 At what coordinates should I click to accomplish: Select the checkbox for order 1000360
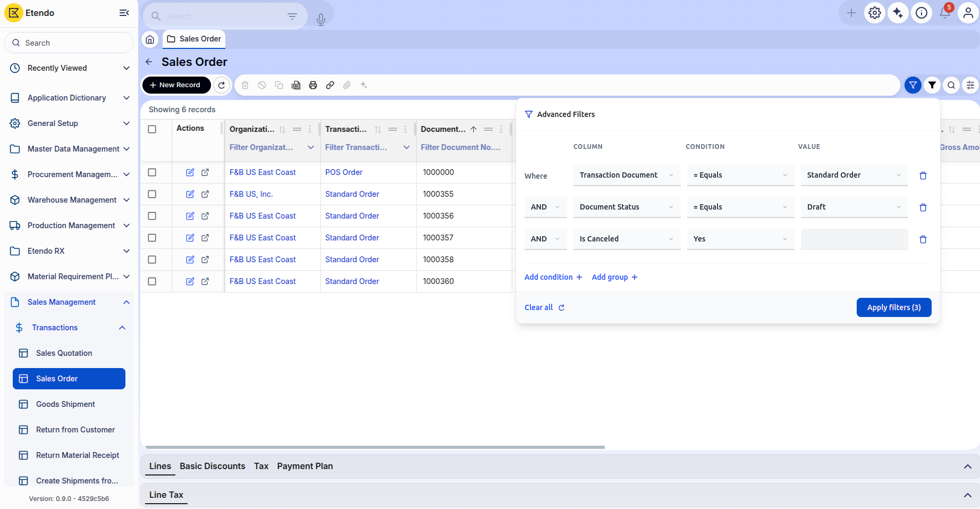click(x=152, y=281)
